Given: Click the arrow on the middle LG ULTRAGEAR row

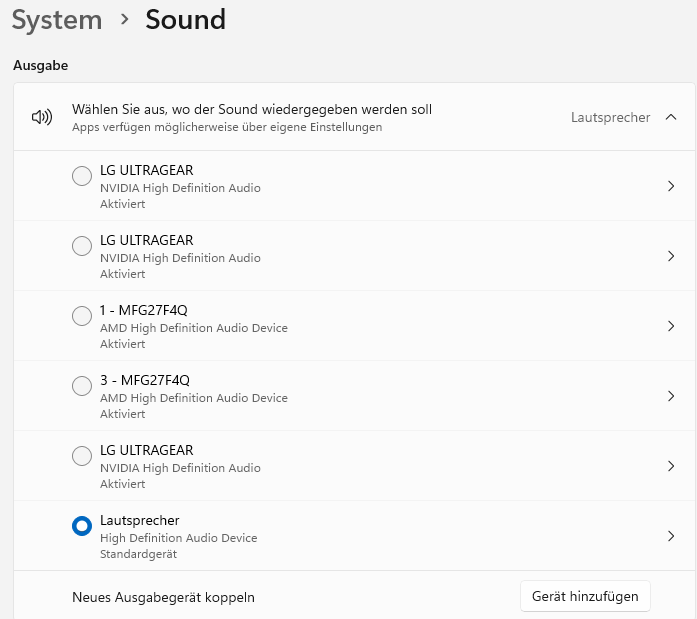Looking at the screenshot, I should (671, 256).
